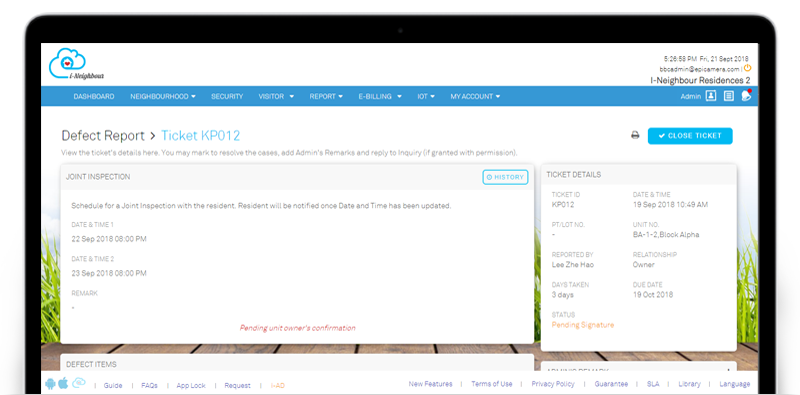The image size is (800, 395).
Task: Go to the Dashboard menu item
Action: (94, 96)
